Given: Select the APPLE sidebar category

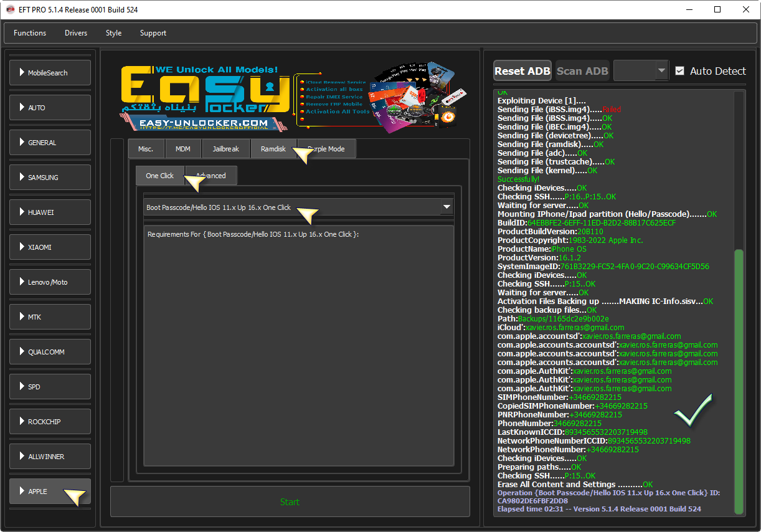Looking at the screenshot, I should (x=50, y=492).
